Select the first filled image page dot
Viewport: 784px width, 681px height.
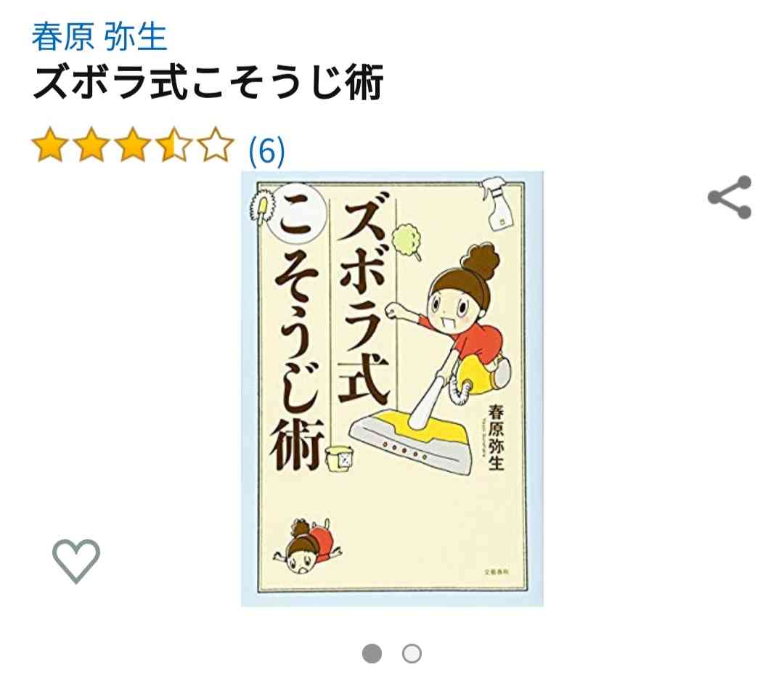point(372,653)
